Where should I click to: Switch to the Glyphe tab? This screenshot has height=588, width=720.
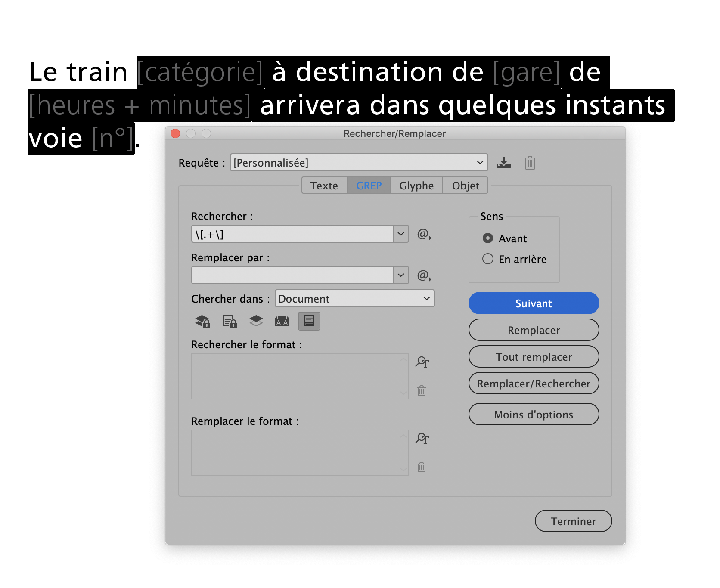tap(416, 186)
